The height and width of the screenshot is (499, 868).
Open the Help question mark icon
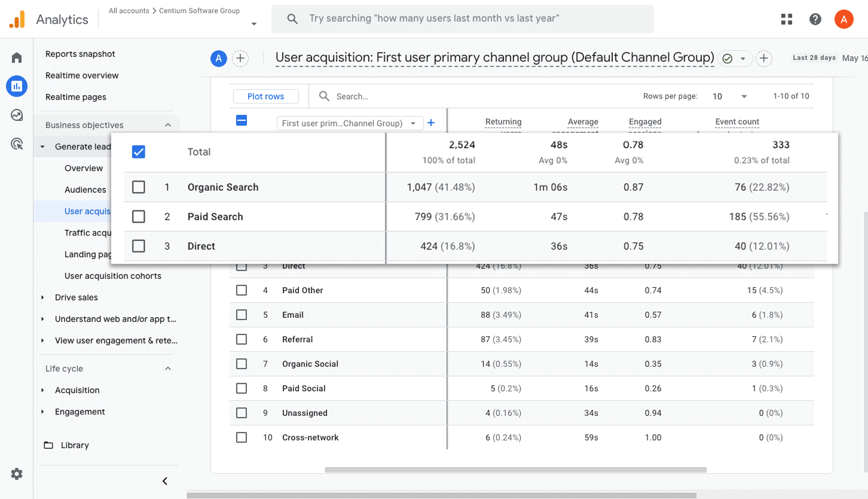pyautogui.click(x=815, y=19)
